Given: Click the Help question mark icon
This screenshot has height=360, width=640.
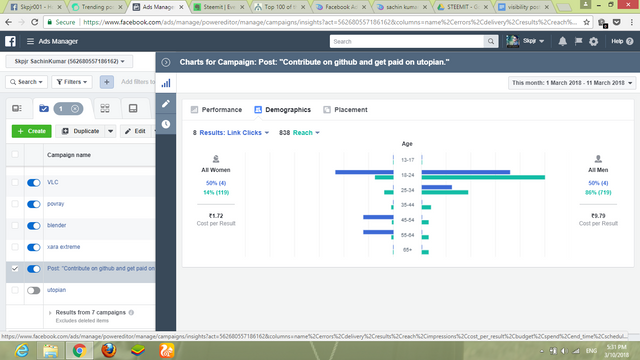Looking at the screenshot, I should 629,41.
